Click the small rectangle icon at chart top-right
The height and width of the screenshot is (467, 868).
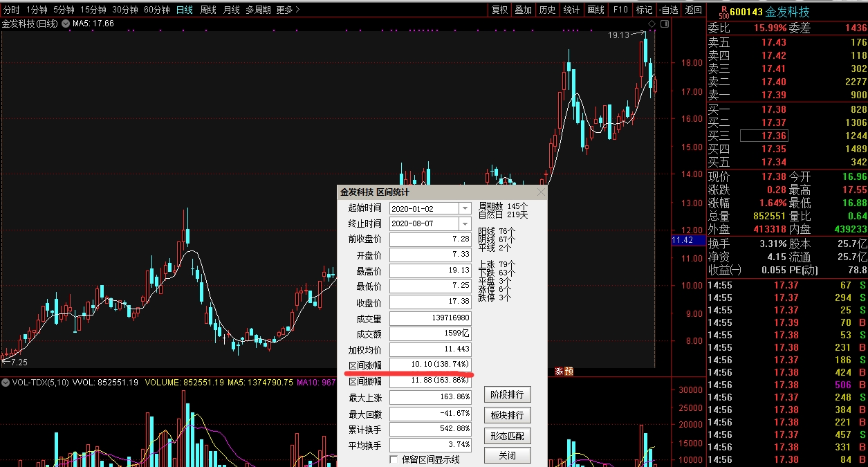pos(665,24)
